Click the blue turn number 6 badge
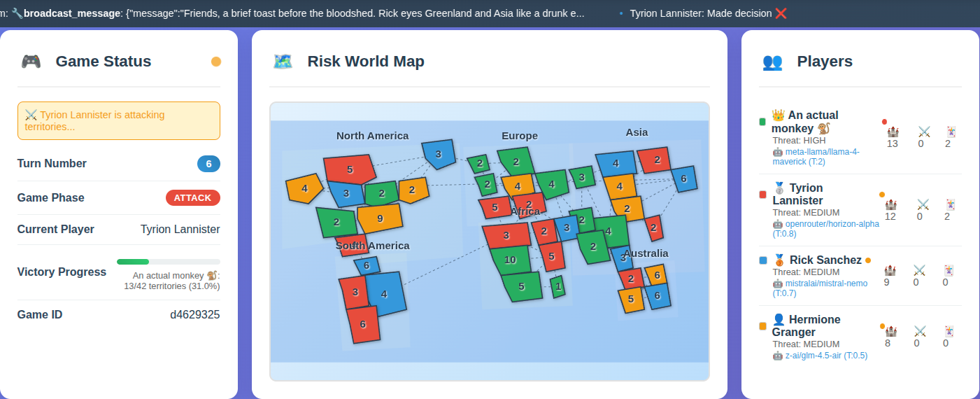The image size is (980, 399). click(x=208, y=164)
